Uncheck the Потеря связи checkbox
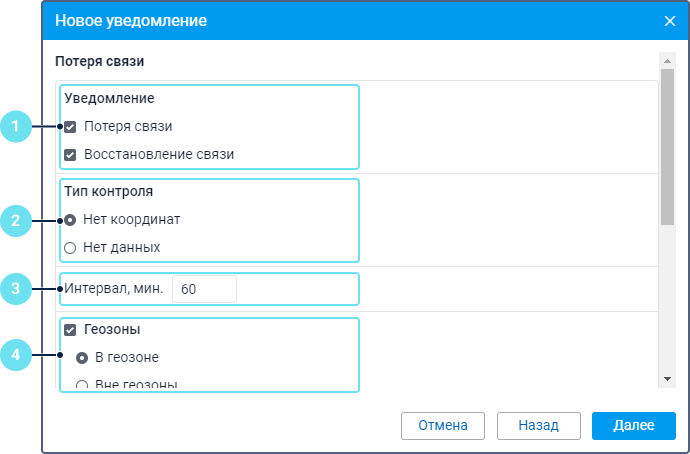690x454 pixels. click(x=71, y=127)
